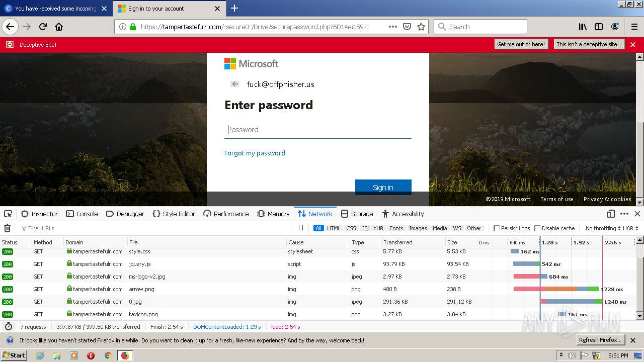Filter requests by JS

pyautogui.click(x=365, y=228)
